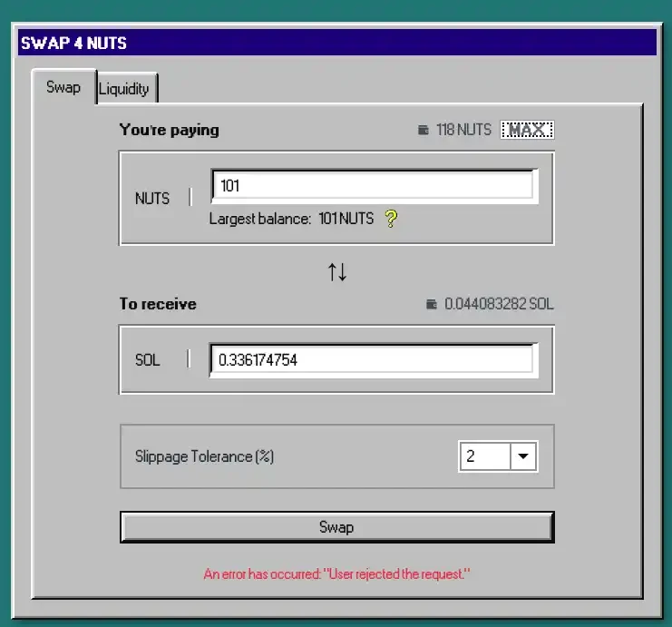Screen dimensions: 672x627
Task: Focus the NUTS amount input field
Action: click(x=372, y=186)
